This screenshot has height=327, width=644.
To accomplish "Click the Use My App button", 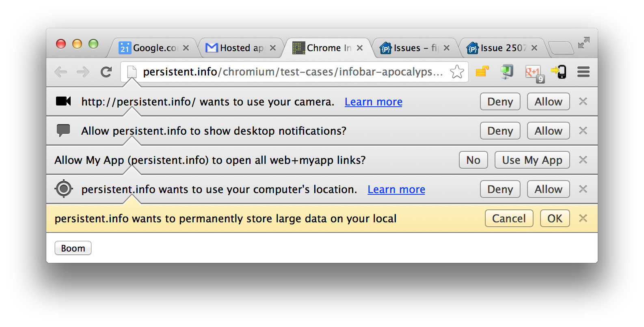I will click(x=532, y=160).
